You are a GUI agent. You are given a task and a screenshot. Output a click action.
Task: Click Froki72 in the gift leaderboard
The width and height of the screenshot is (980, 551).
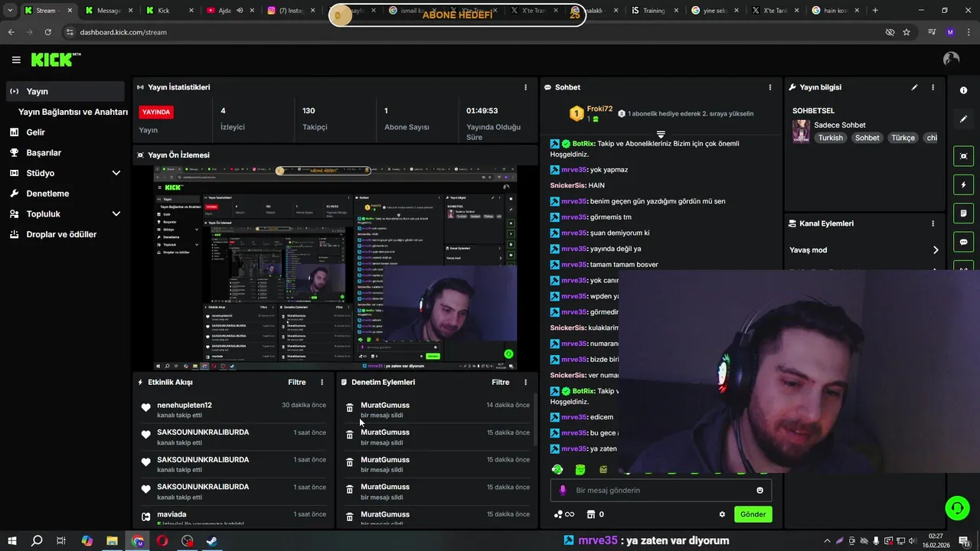pyautogui.click(x=599, y=109)
